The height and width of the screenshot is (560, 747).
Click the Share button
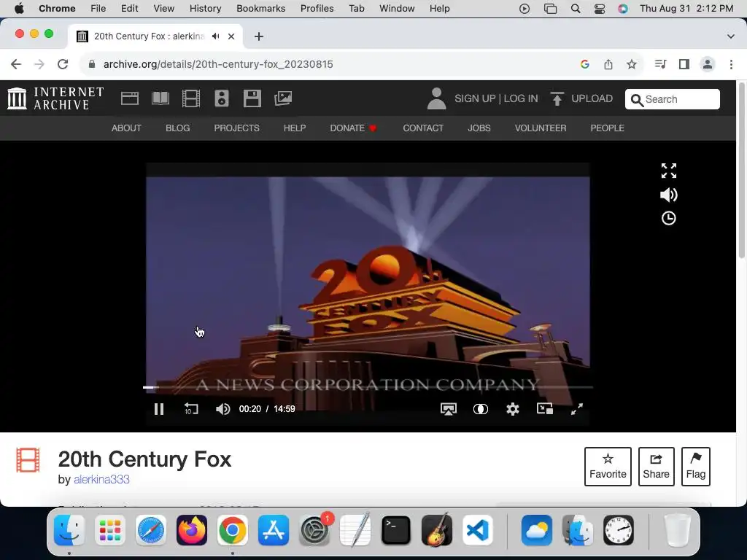656,467
